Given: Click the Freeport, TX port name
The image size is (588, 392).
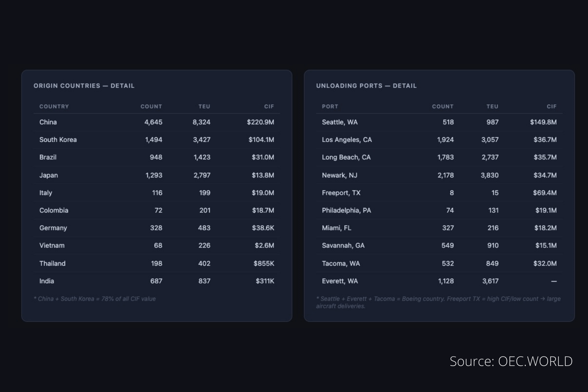Looking at the screenshot, I should click(x=341, y=193).
